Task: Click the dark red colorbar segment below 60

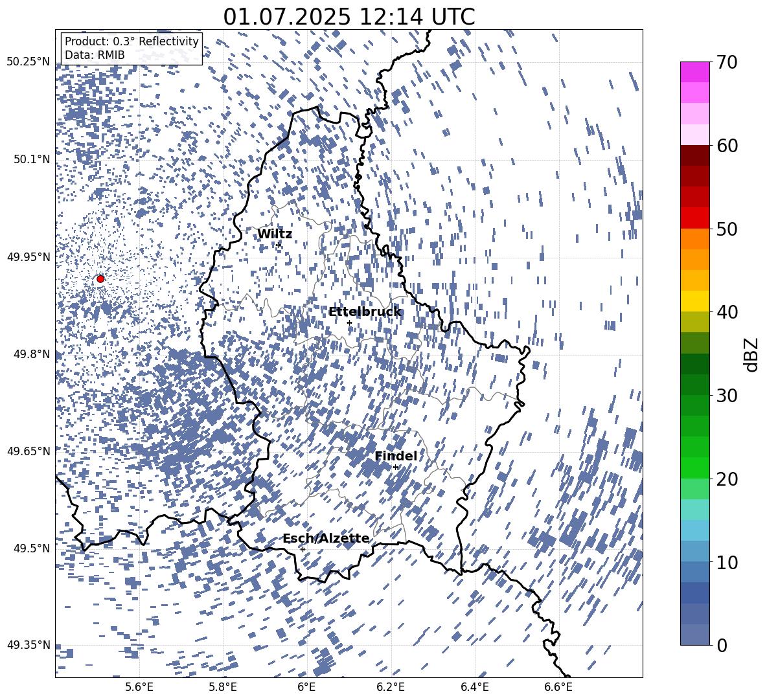Action: 695,155
